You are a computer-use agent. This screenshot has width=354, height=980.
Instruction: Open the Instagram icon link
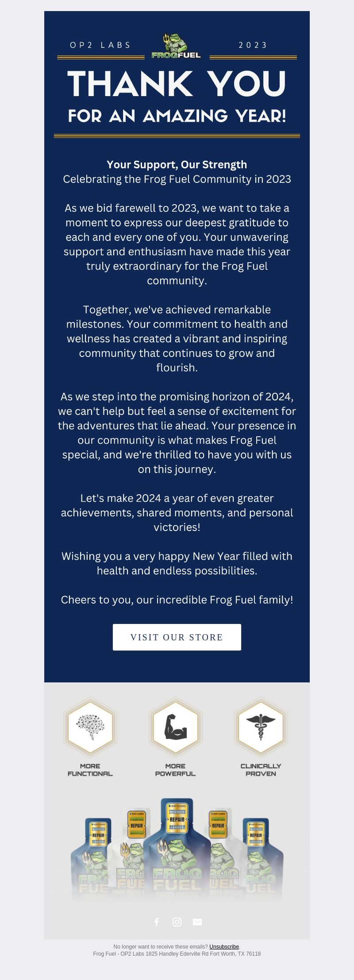177,922
